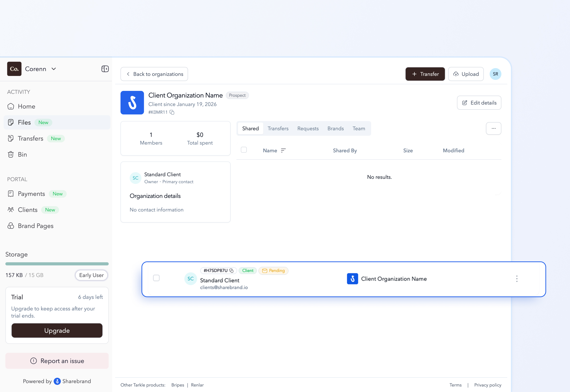570x392 pixels.
Task: Select the Clients sidebar icon
Action: [11, 209]
